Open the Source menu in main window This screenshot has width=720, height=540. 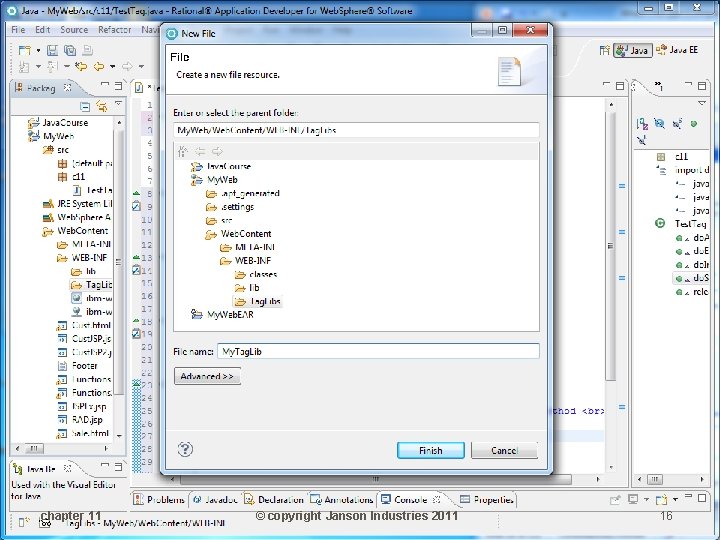74,29
